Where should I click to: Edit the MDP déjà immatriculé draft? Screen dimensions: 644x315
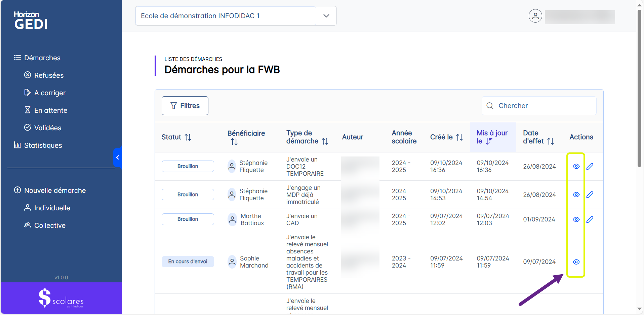coord(590,195)
